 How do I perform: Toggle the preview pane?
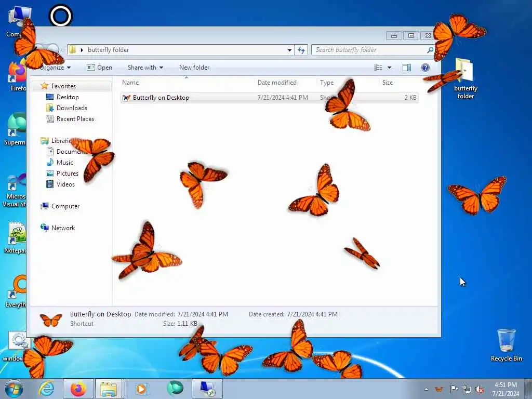pos(406,68)
